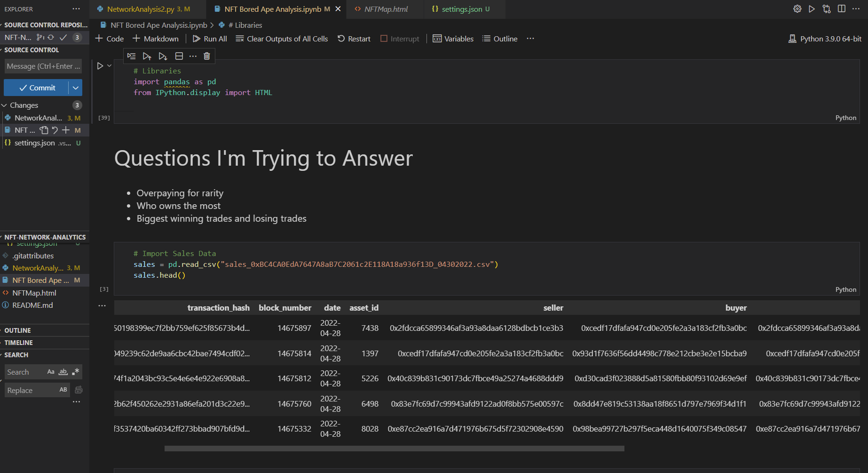Expand the Commit button dropdown arrow
This screenshot has width=868, height=473.
click(75, 88)
